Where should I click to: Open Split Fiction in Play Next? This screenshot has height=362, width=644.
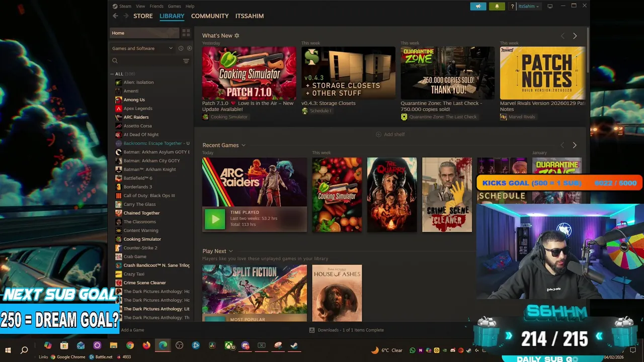pyautogui.click(x=255, y=293)
